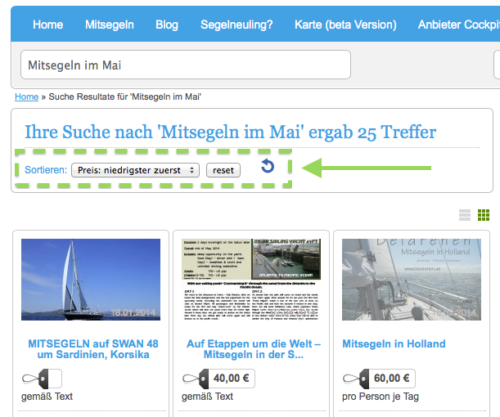Click the Sortieren: label
500x417 pixels.
[x=46, y=170]
